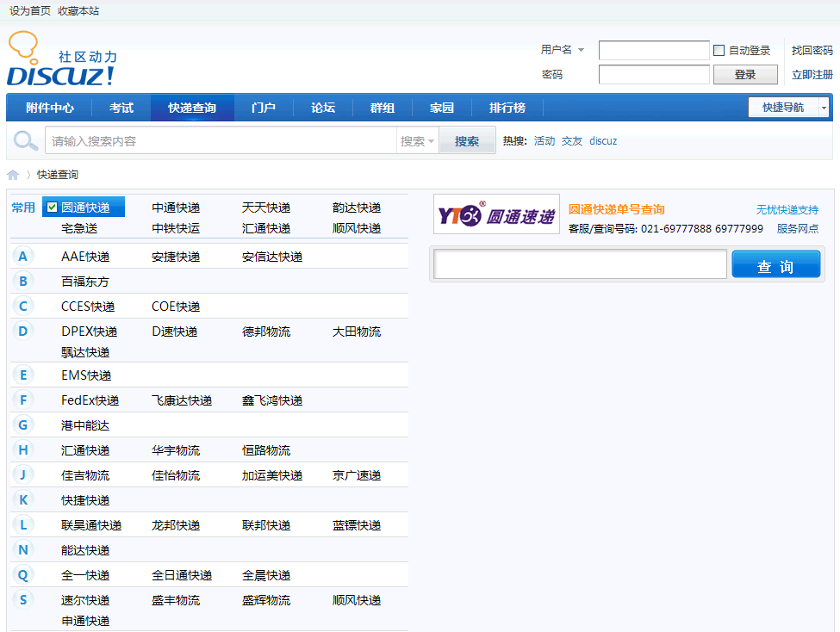Toggle the checked 圆通快递 option
Viewport: 840px width, 632px height.
(84, 208)
